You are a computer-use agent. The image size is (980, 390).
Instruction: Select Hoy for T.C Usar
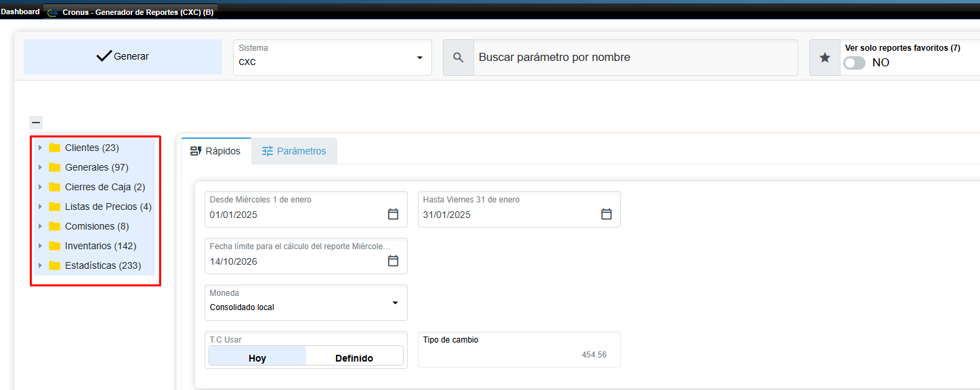coord(257,356)
